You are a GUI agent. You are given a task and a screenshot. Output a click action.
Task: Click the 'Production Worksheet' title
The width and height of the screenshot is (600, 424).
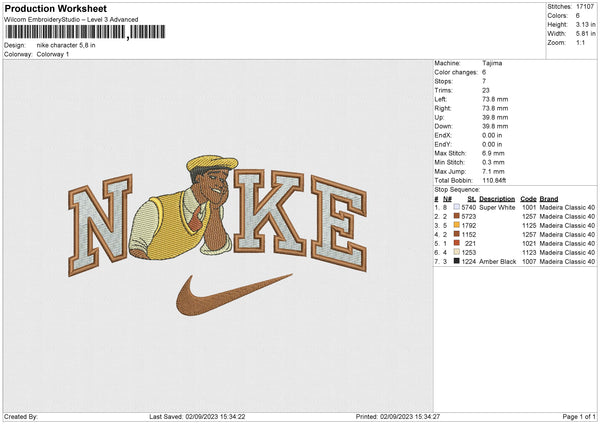point(56,8)
